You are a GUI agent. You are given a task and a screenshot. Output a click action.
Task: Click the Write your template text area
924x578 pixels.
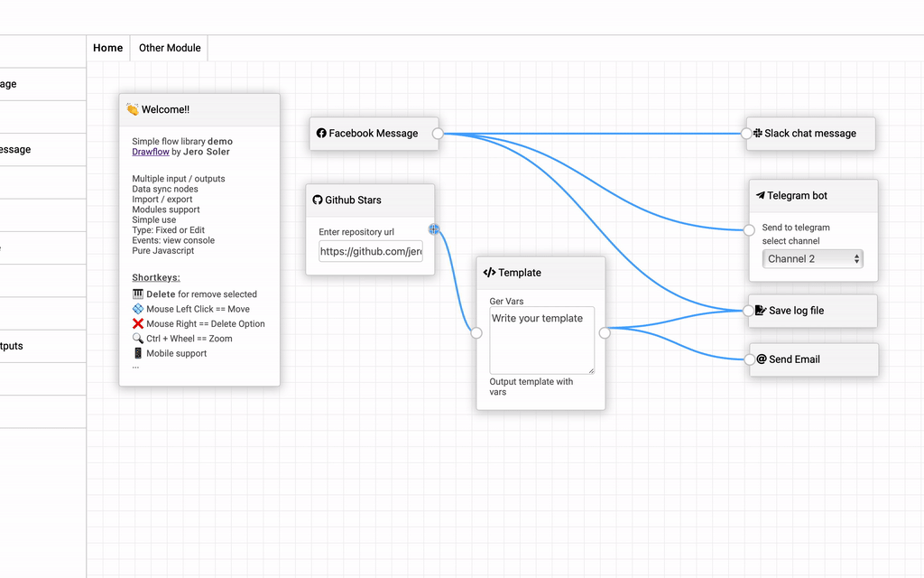click(x=541, y=340)
